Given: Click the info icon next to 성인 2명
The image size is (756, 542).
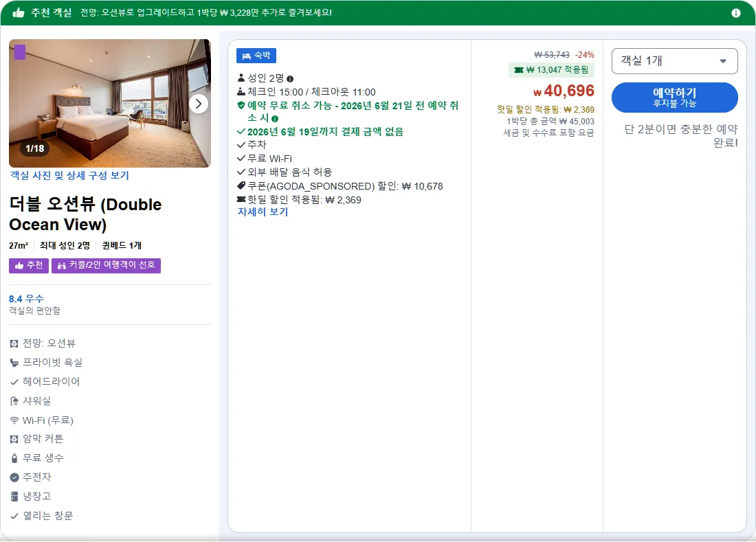Looking at the screenshot, I should [290, 79].
